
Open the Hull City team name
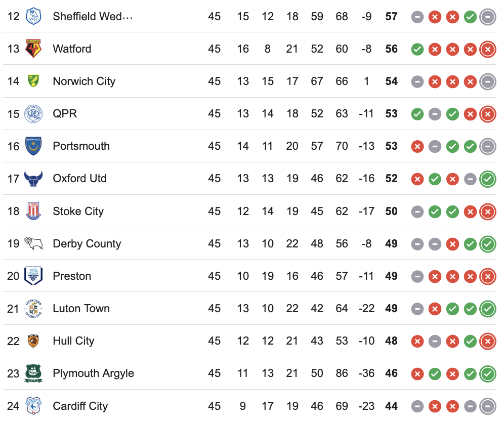click(x=73, y=341)
